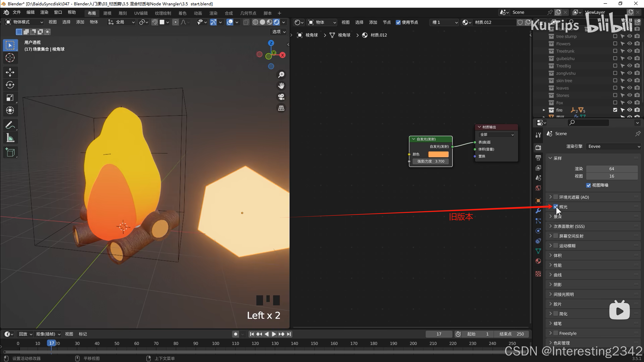The height and width of the screenshot is (362, 644).
Task: Toggle the Bloom (辉光) checkbox
Action: coord(556,207)
